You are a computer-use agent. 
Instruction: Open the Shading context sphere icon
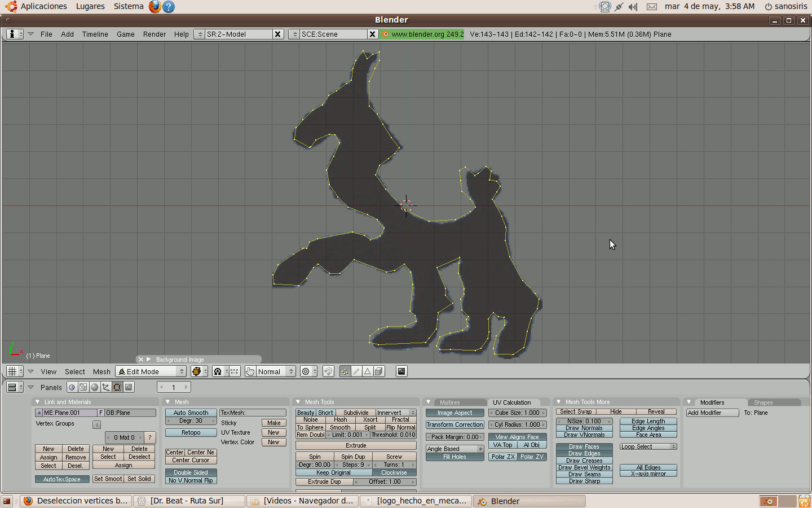click(x=95, y=387)
